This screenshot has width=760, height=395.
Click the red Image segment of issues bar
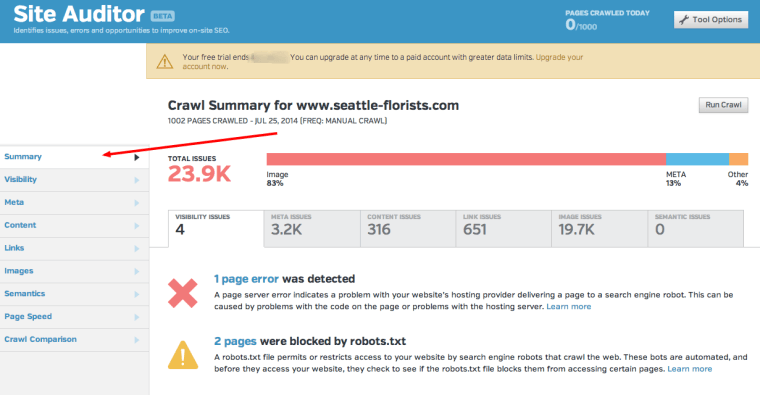click(x=466, y=159)
